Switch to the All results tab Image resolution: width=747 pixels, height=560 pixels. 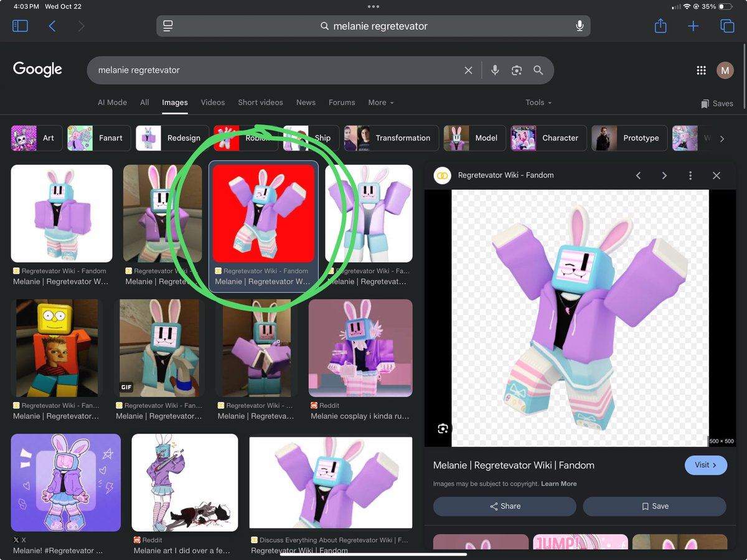(144, 103)
